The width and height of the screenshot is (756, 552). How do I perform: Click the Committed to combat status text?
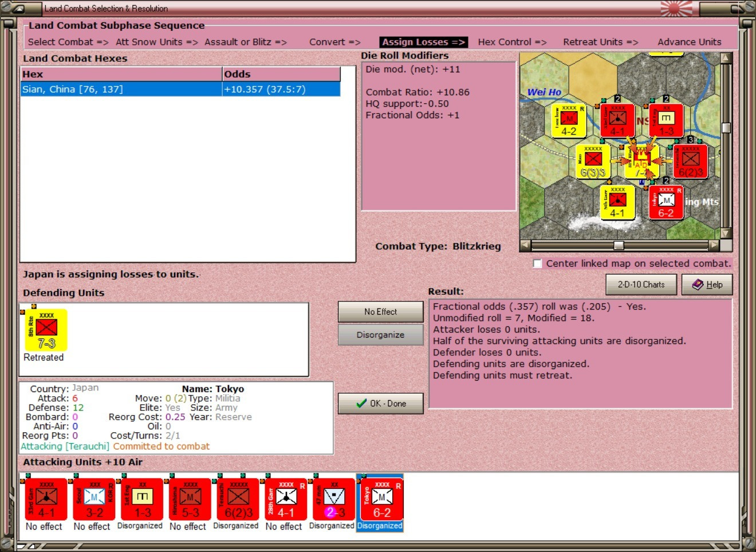tap(162, 447)
